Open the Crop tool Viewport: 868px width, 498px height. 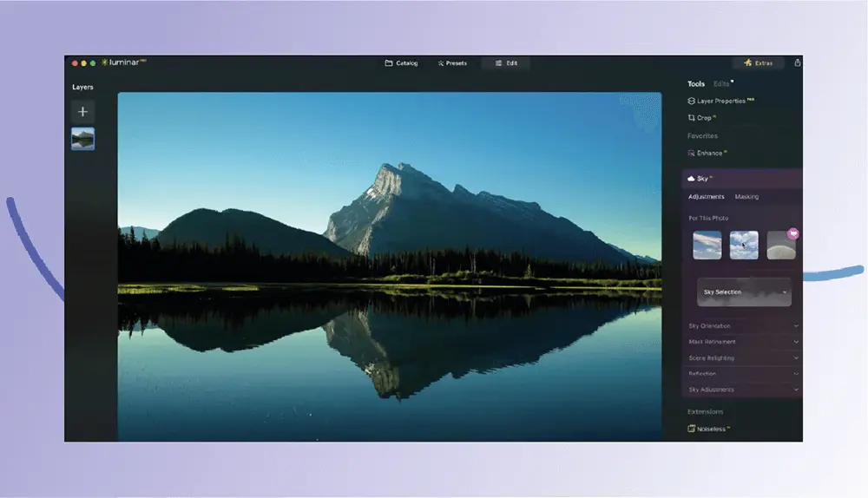pyautogui.click(x=701, y=118)
